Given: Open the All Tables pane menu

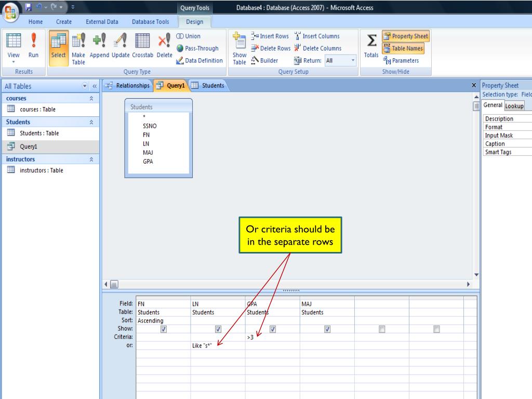Looking at the screenshot, I should click(x=85, y=86).
